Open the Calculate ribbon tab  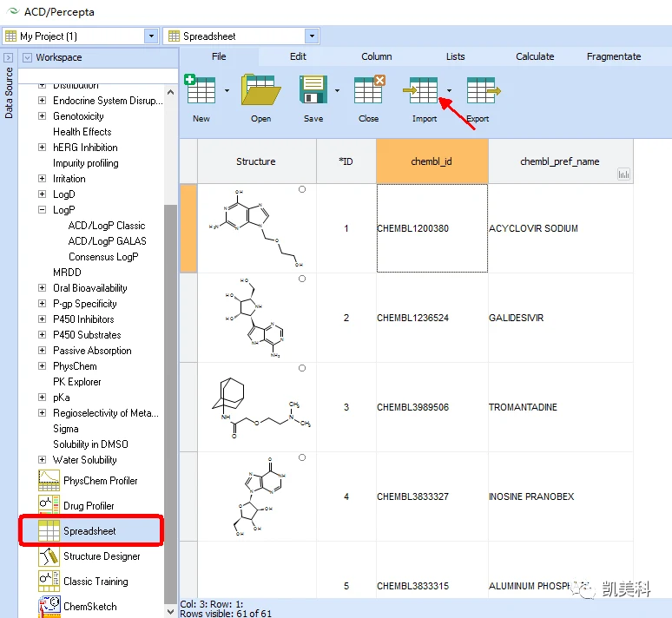pyautogui.click(x=535, y=56)
